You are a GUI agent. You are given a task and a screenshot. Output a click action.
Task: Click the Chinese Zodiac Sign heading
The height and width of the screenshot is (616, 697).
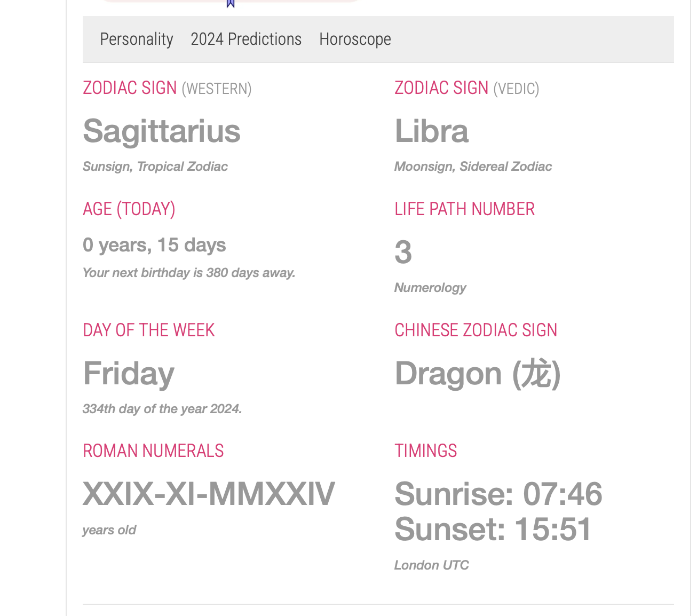(476, 330)
